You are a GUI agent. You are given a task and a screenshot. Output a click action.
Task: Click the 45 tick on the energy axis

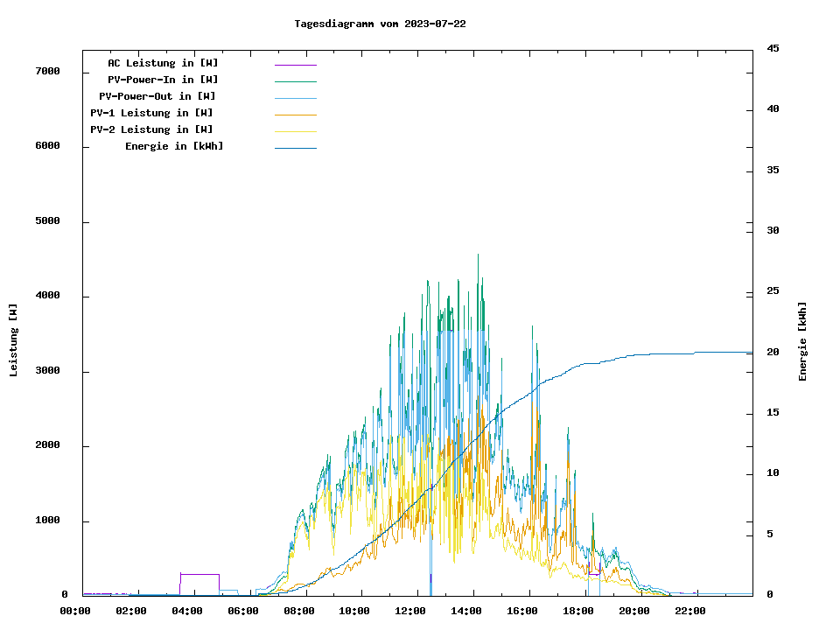[773, 48]
